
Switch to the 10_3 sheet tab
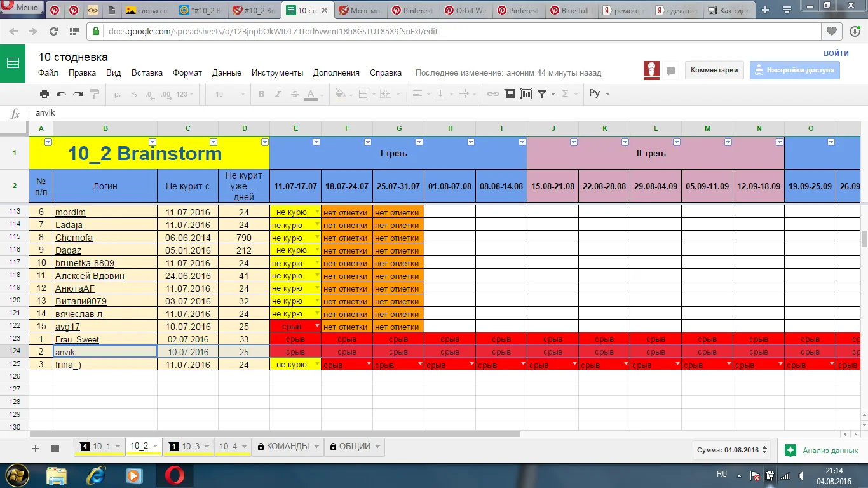tap(188, 447)
